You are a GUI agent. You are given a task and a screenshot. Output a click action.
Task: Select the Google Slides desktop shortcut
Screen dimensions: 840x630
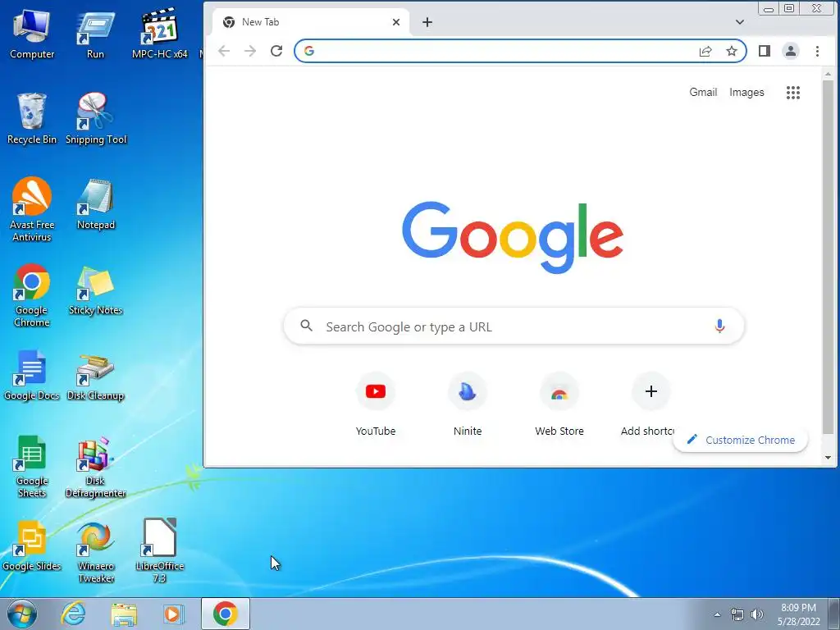point(32,546)
